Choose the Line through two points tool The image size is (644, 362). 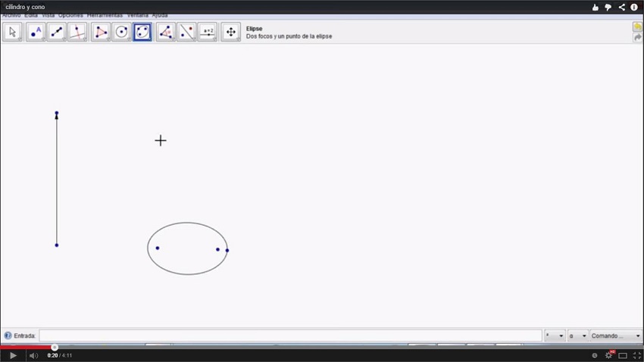pos(57,32)
